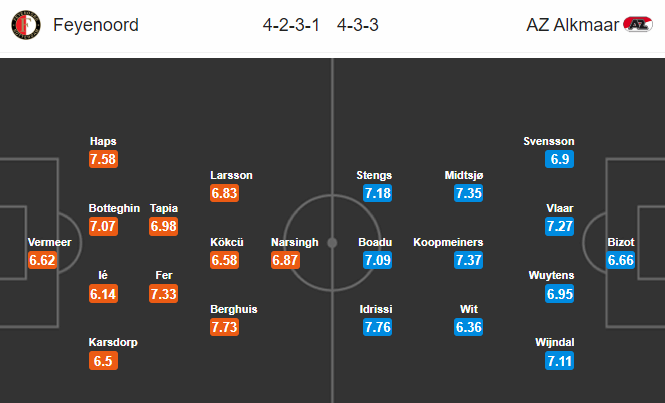The width and height of the screenshot is (665, 403).
Task: Click goalkeeper Bizot's 6.66 rating
Action: [620, 260]
